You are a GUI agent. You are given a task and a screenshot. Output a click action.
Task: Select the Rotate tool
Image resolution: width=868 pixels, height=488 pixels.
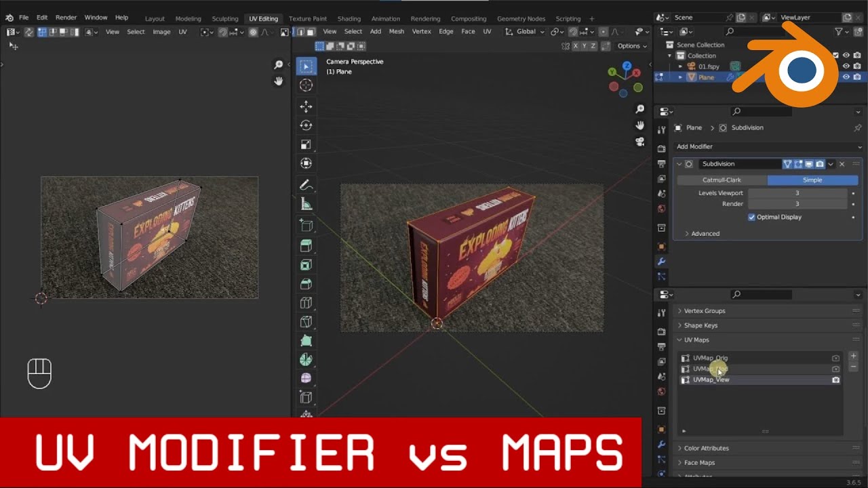pyautogui.click(x=306, y=125)
